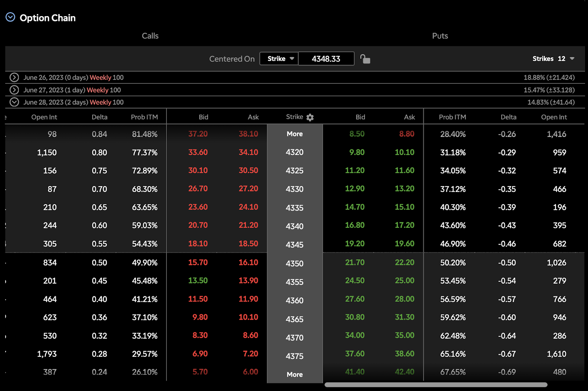Select strike 4360

(x=295, y=301)
